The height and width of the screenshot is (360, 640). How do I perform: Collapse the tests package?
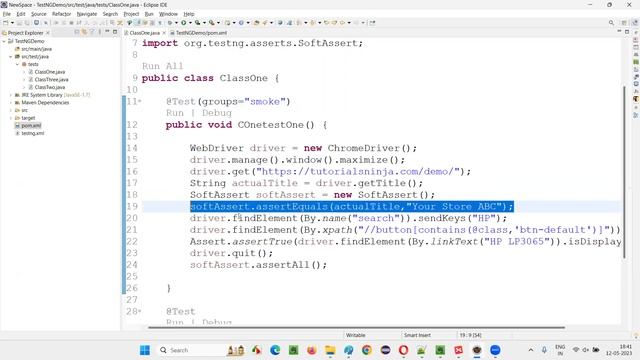(x=17, y=64)
